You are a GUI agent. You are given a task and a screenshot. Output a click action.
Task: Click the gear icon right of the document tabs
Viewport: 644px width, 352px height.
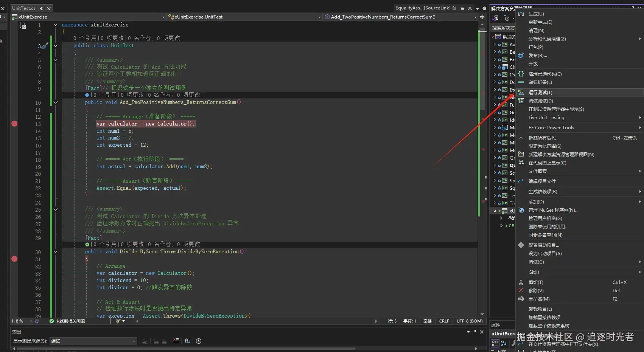[484, 8]
